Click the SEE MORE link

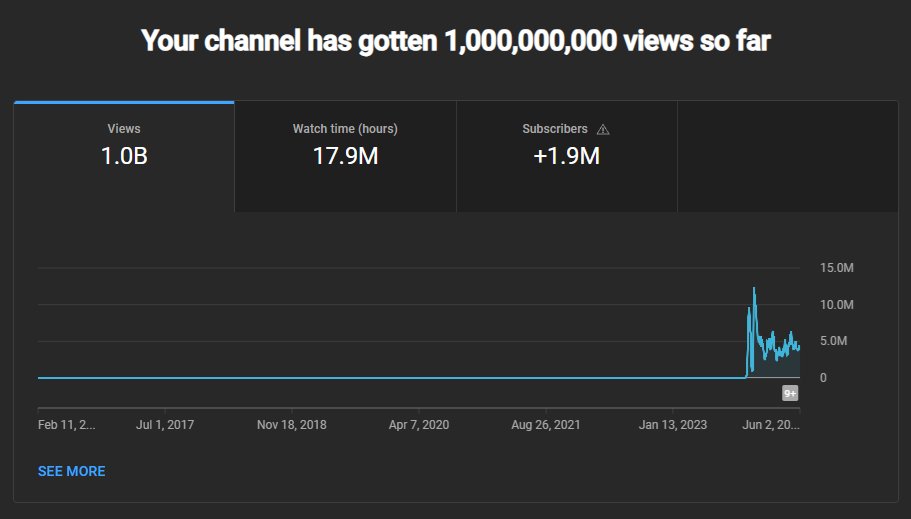tap(71, 471)
